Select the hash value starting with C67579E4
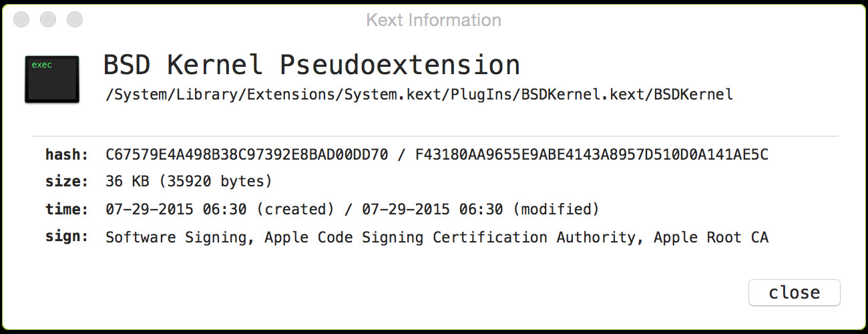 247,155
